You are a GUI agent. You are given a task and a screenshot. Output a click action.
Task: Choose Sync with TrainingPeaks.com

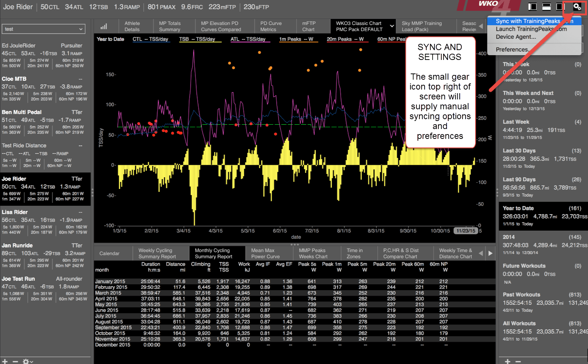(x=534, y=21)
